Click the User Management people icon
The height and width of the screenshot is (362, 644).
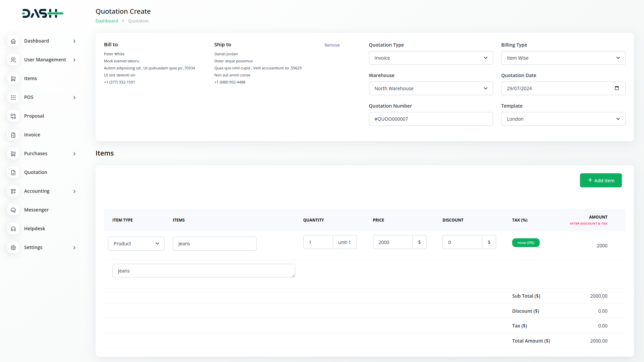click(x=13, y=60)
